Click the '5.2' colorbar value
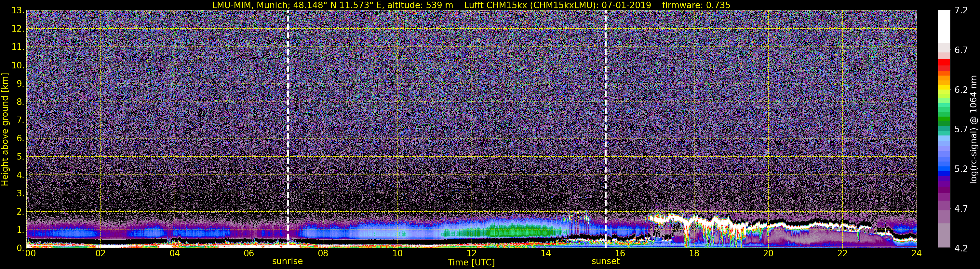Image resolution: width=980 pixels, height=269 pixels. (961, 169)
